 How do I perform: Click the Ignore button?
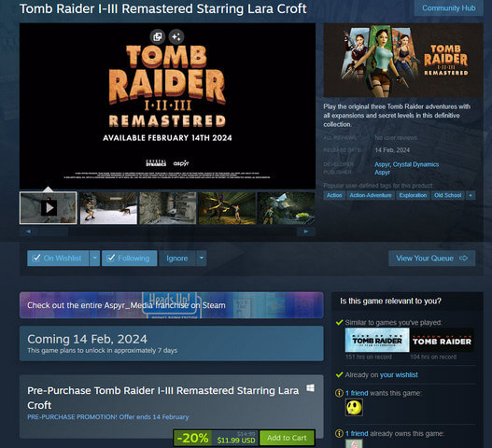[177, 259]
